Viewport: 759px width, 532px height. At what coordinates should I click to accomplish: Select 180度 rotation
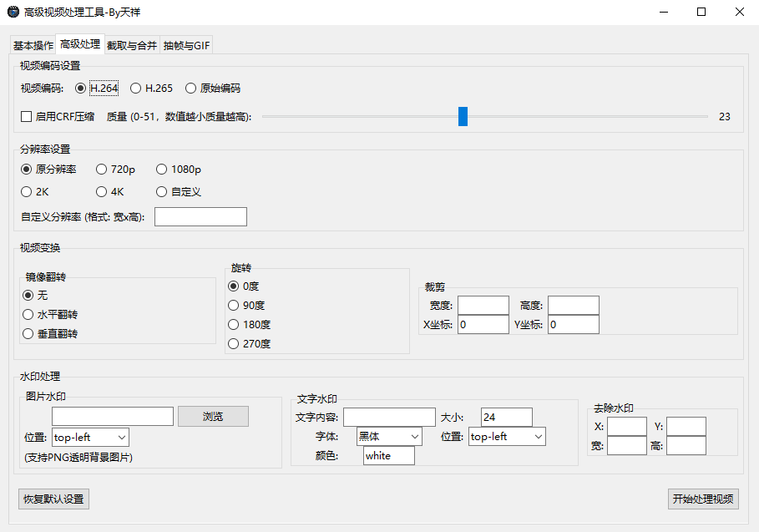(x=250, y=324)
